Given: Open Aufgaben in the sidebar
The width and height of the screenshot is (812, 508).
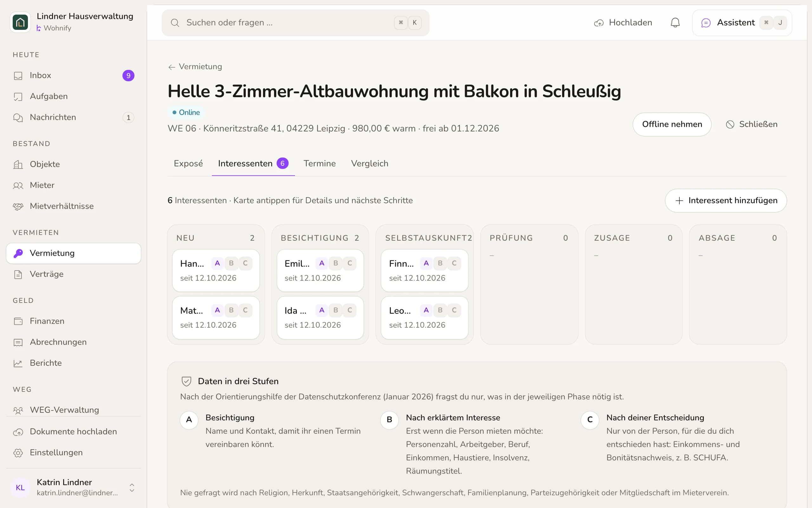Looking at the screenshot, I should [74, 97].
